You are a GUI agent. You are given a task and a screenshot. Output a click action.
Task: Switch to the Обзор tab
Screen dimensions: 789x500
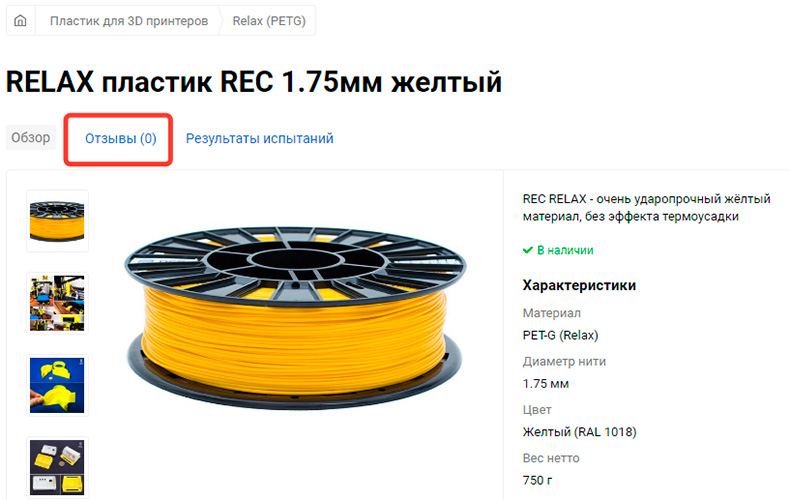pos(31,137)
